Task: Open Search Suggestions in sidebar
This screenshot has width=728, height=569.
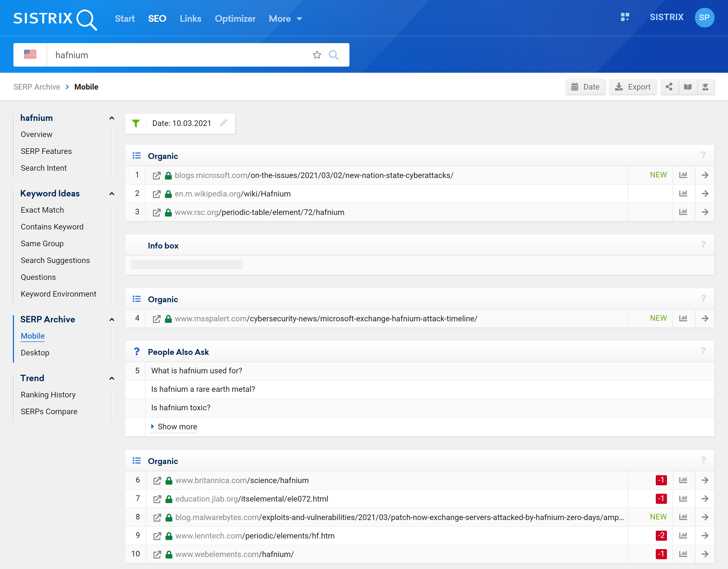Action: coord(55,261)
